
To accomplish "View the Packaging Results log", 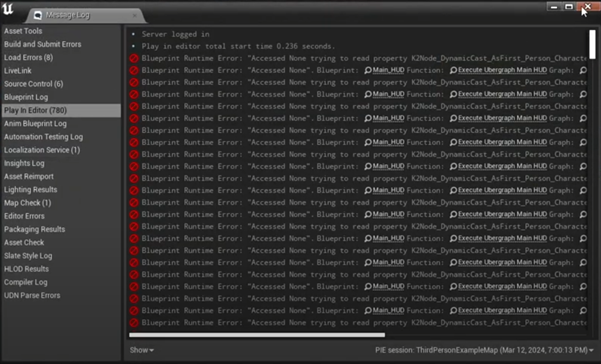I will pyautogui.click(x=34, y=230).
